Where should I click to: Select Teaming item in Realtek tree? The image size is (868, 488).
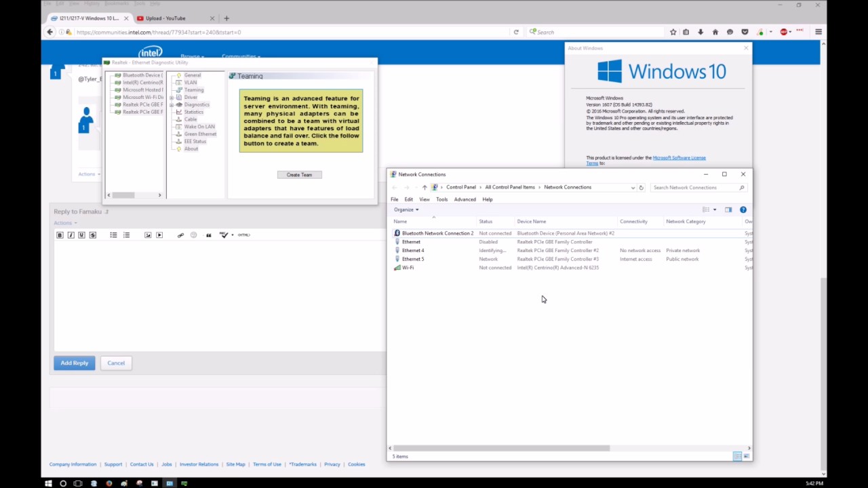click(x=194, y=90)
